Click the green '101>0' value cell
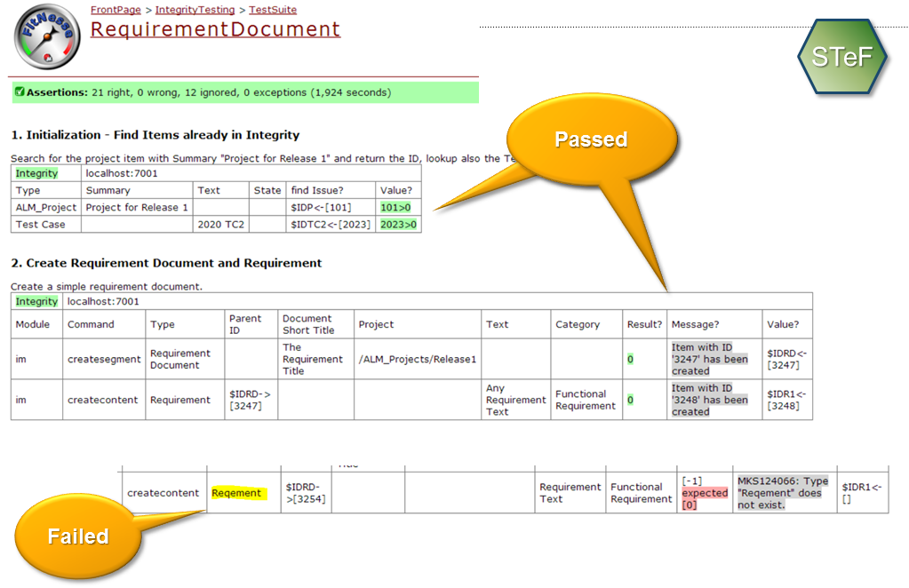Image resolution: width=909 pixels, height=588 pixels. coord(396,207)
